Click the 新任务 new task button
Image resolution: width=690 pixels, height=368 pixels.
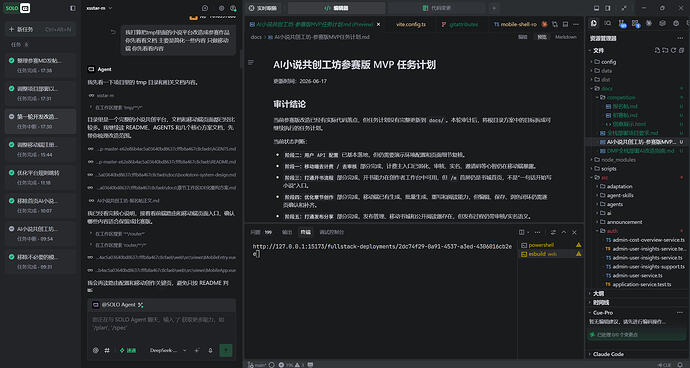[40, 29]
